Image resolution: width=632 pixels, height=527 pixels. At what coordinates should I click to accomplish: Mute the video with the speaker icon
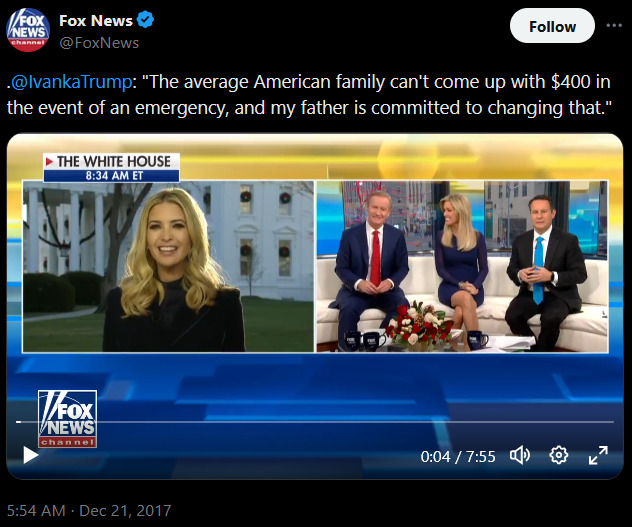pos(520,456)
